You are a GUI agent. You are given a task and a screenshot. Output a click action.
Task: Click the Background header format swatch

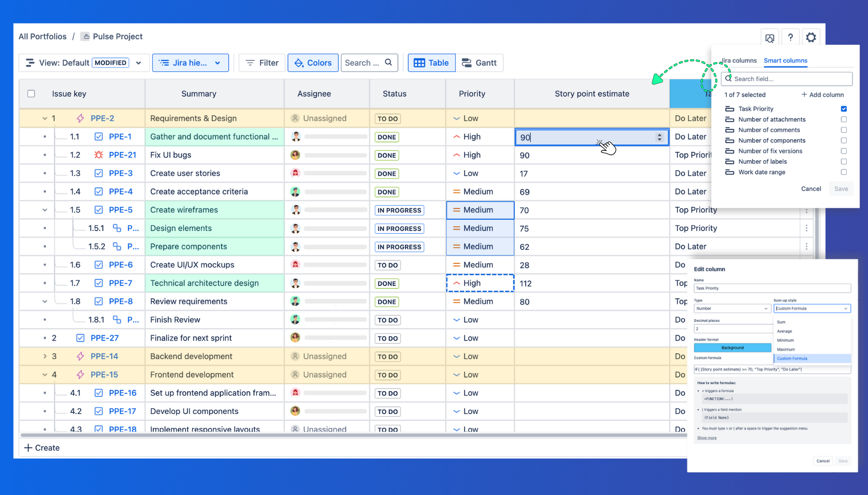732,347
